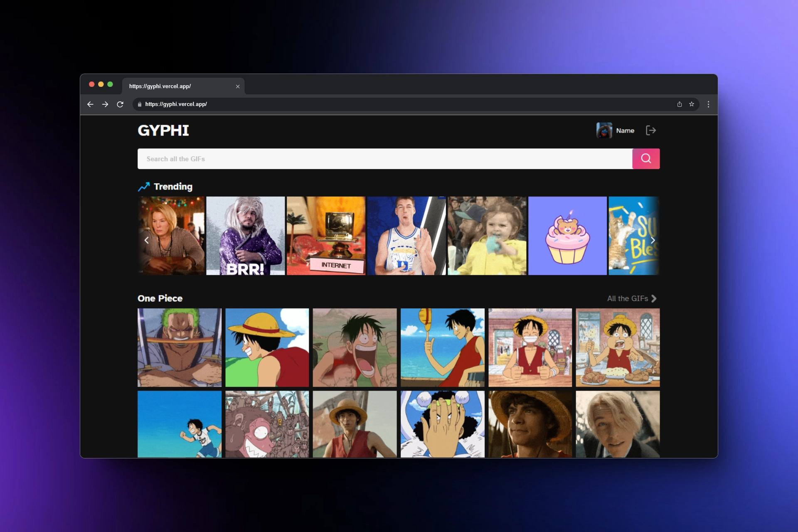Click the Name profile label

pos(625,131)
